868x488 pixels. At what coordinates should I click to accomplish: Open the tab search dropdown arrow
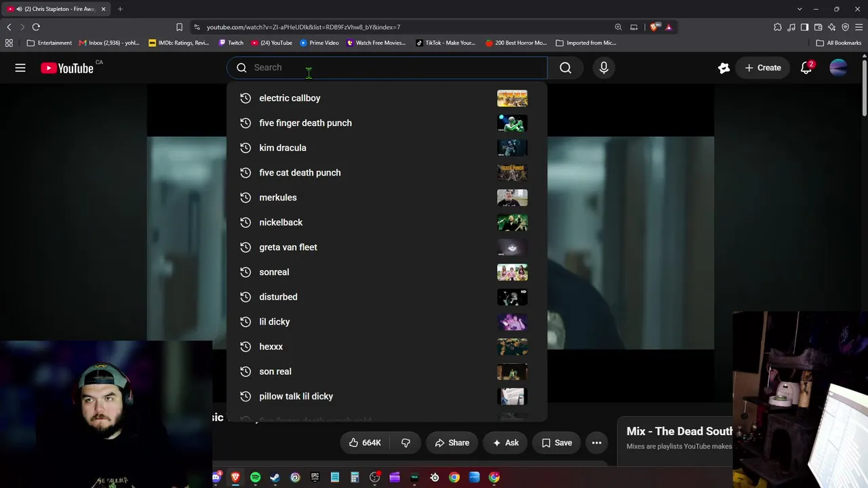pos(800,9)
